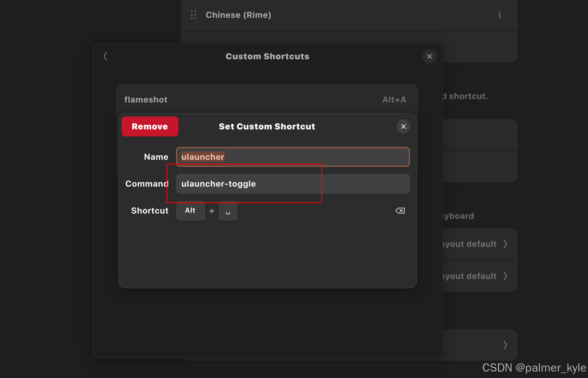
Task: Close the Set Custom Shortcut dialog
Action: [403, 126]
